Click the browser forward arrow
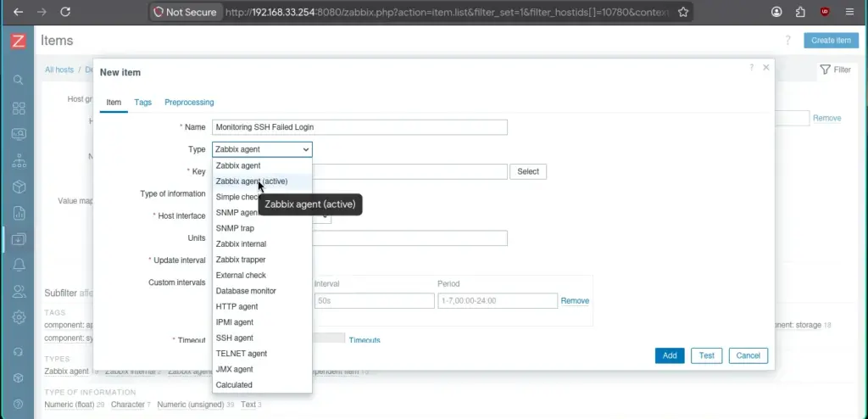868x419 pixels. click(x=42, y=12)
